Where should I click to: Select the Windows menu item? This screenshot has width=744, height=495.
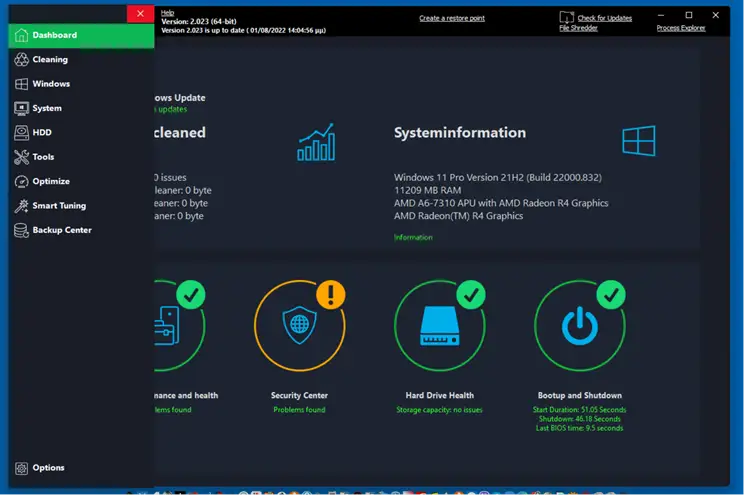coord(82,84)
